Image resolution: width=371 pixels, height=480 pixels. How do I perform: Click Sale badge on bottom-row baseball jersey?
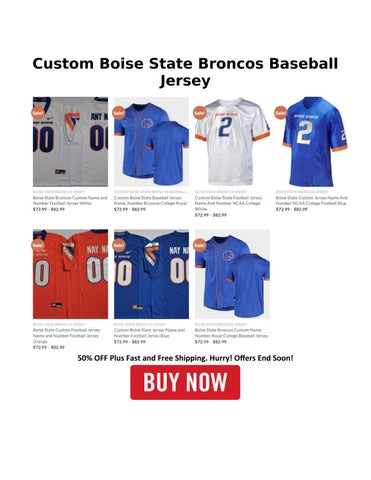pyautogui.click(x=200, y=245)
